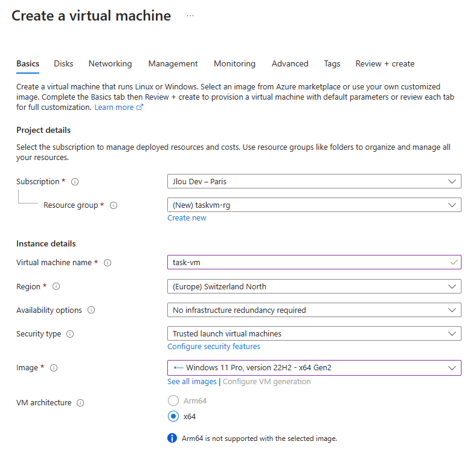Image resolution: width=476 pixels, height=453 pixels.
Task: Click the Subscription info icon
Action: point(75,182)
